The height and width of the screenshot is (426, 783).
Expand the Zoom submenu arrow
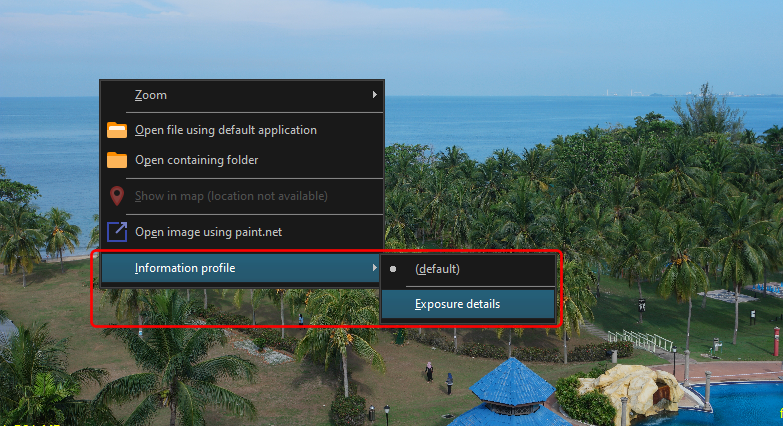(375, 95)
